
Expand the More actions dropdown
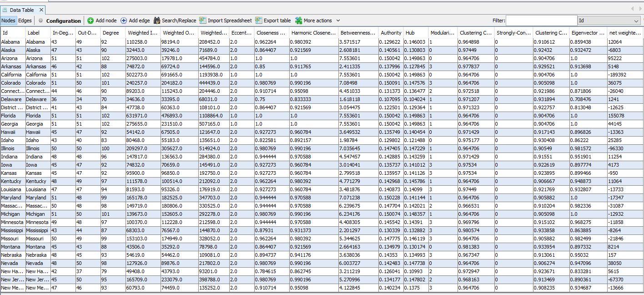click(x=317, y=20)
